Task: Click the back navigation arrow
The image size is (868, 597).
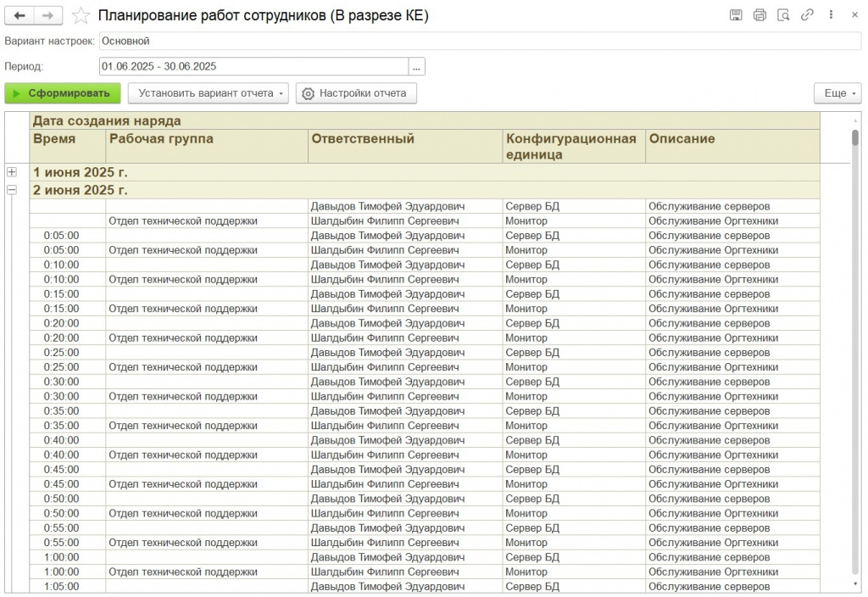Action: (19, 15)
